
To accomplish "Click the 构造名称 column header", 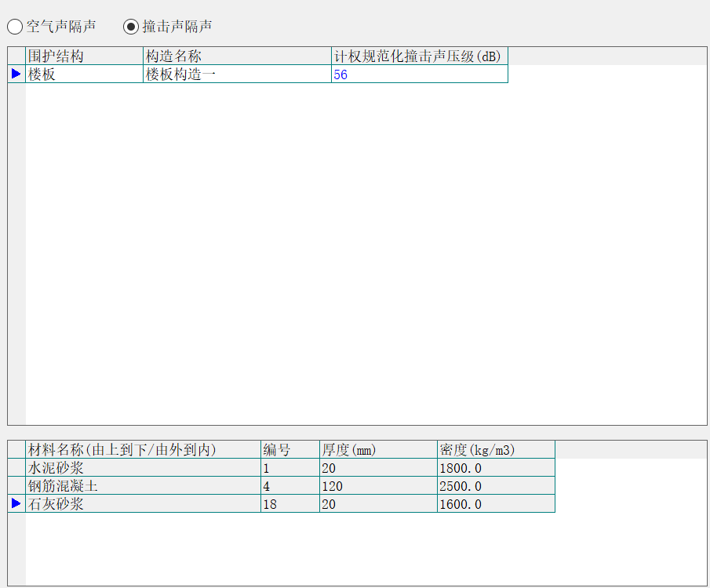I will click(237, 56).
